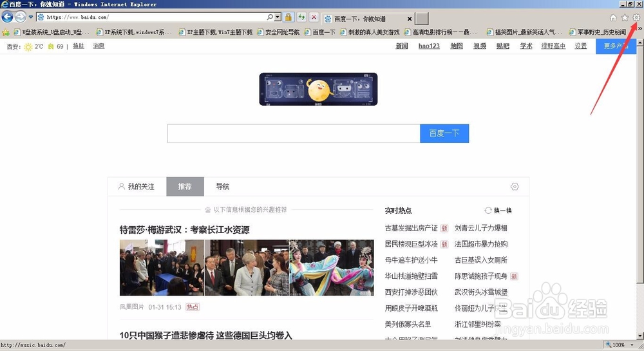
Task: Open the 贴吧 navigation link
Action: (503, 46)
